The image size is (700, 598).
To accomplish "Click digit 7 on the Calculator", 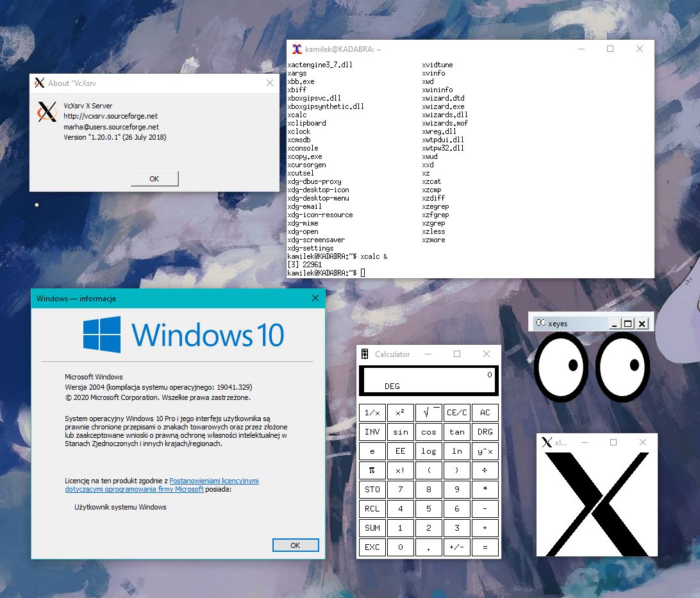I will coord(401,490).
